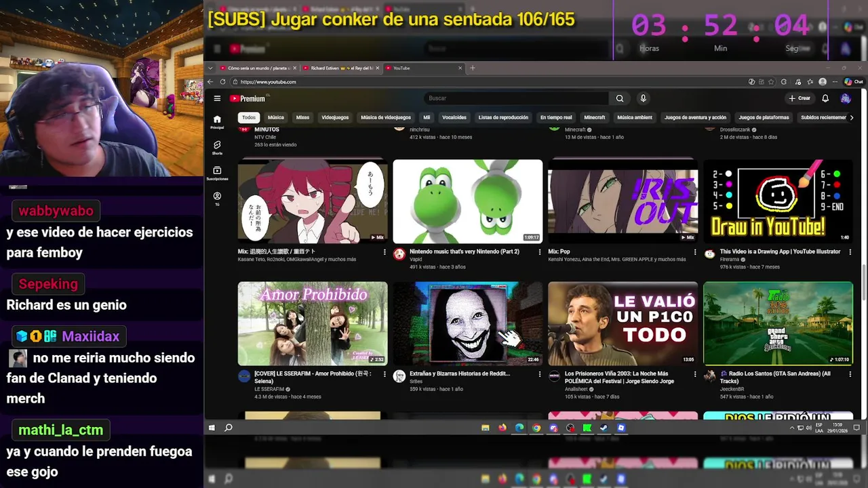Open File Explorer from the taskbar
The height and width of the screenshot is (488, 868).
pos(485,428)
